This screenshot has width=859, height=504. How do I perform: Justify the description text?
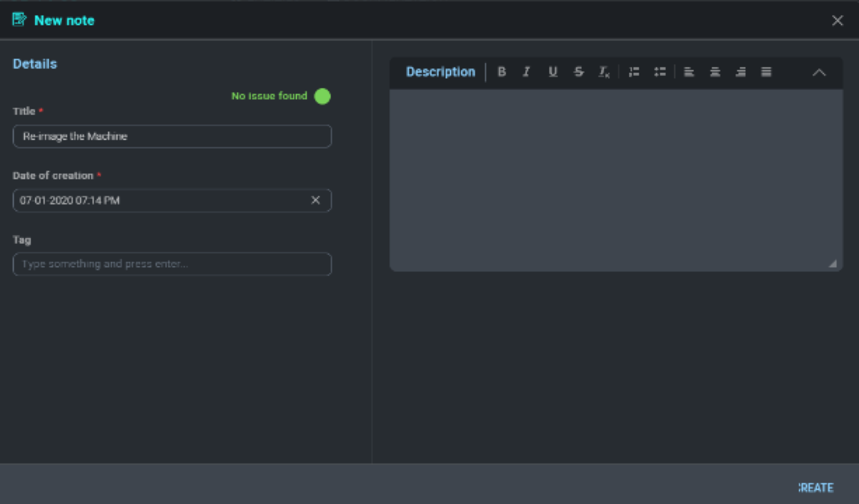click(x=766, y=72)
